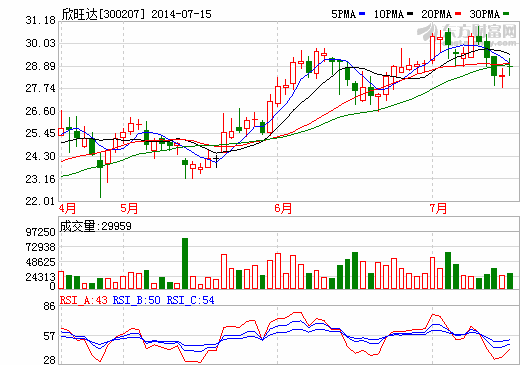The height and width of the screenshot is (365, 520).
Task: Click the 72938 volume axis label
Action: point(41,247)
